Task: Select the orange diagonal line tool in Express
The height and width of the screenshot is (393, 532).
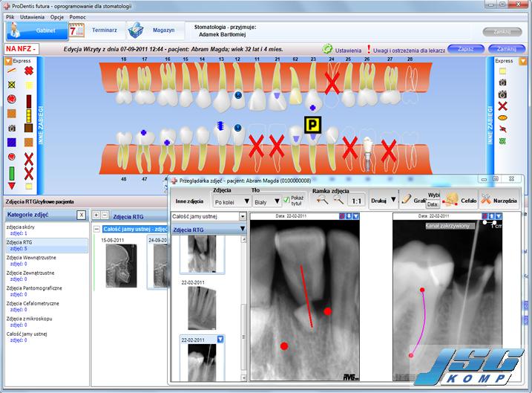Action: [x=12, y=71]
